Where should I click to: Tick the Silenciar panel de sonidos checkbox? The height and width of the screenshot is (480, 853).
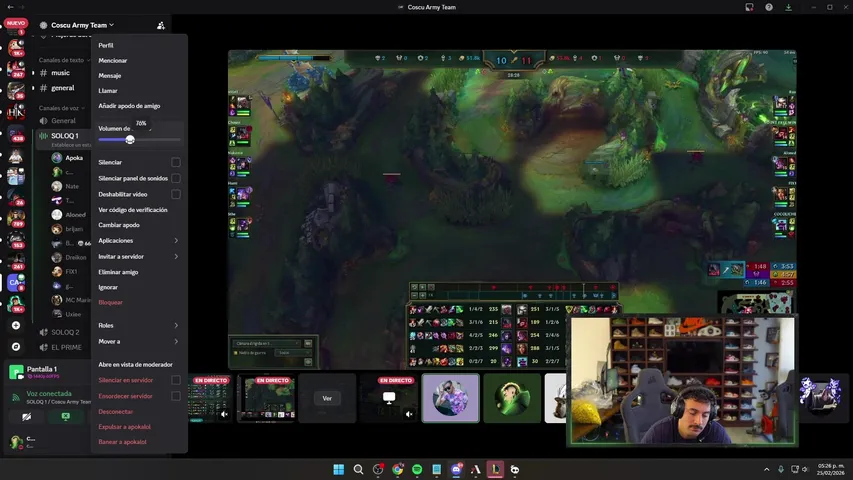coord(176,178)
